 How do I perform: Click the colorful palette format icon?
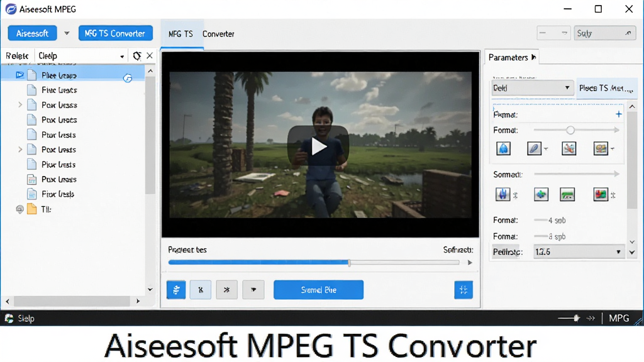pyautogui.click(x=601, y=148)
